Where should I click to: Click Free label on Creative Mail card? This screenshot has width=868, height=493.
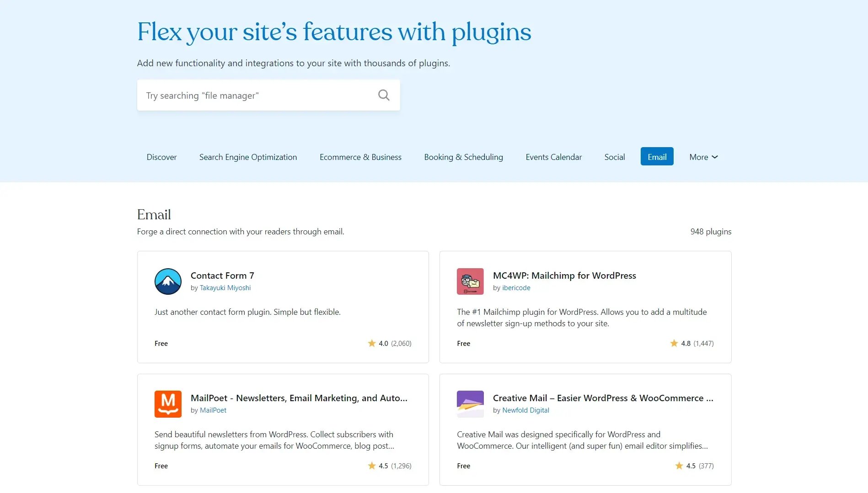coord(463,466)
